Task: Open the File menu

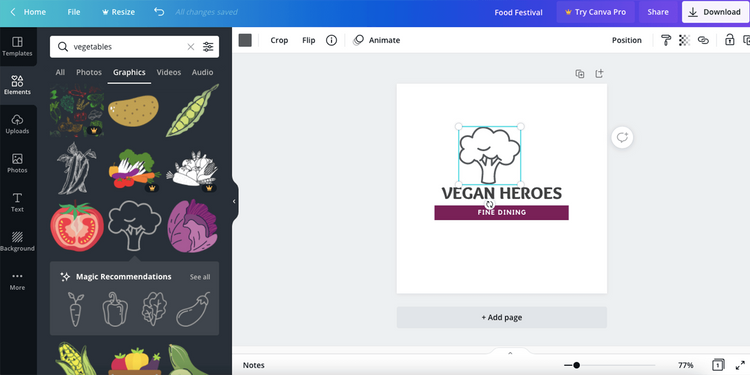Action: pyautogui.click(x=74, y=12)
